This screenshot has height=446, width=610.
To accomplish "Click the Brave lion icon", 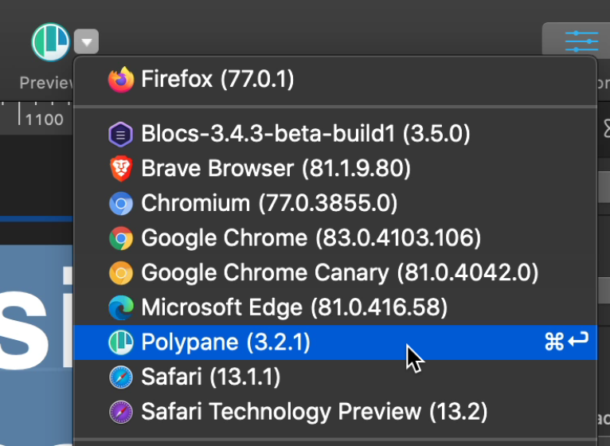I will [x=121, y=169].
